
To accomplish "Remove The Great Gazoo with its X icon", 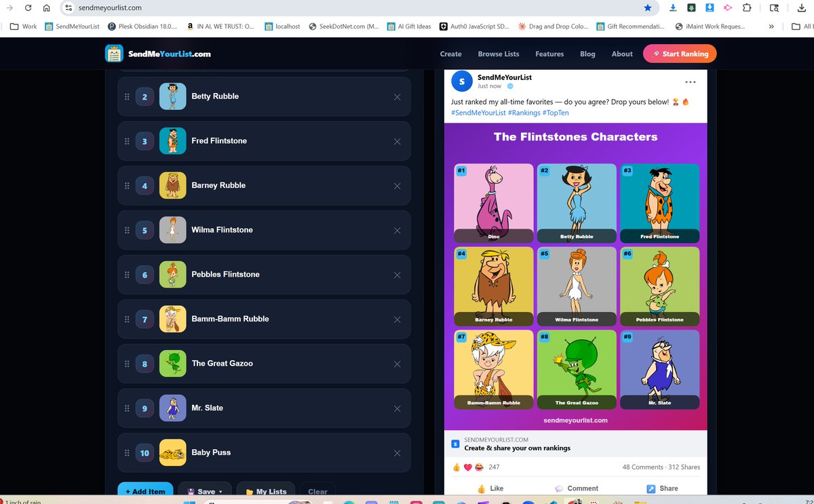I will coord(398,364).
